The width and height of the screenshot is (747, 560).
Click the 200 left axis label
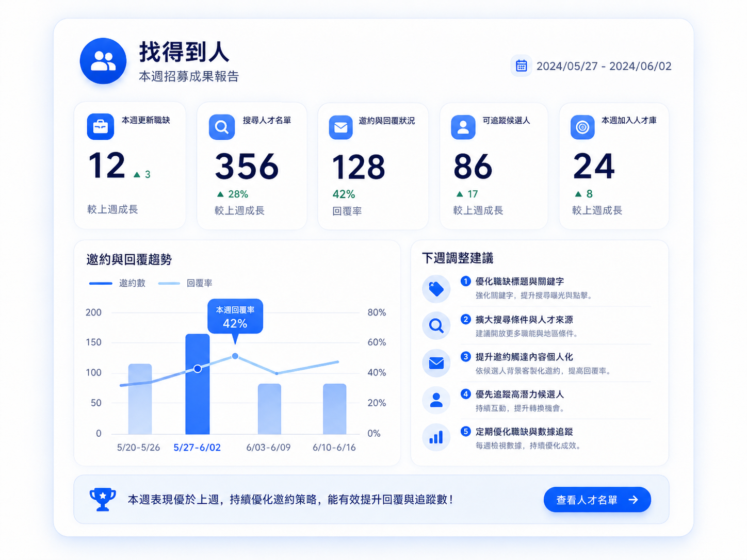click(93, 312)
